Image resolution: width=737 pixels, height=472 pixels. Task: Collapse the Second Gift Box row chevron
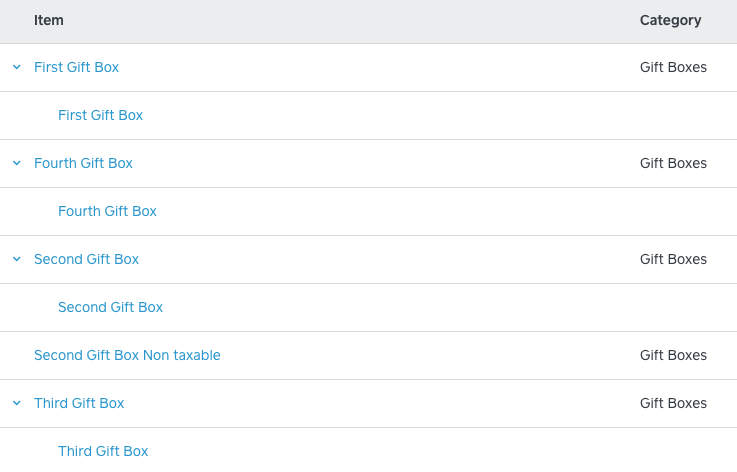tap(17, 260)
